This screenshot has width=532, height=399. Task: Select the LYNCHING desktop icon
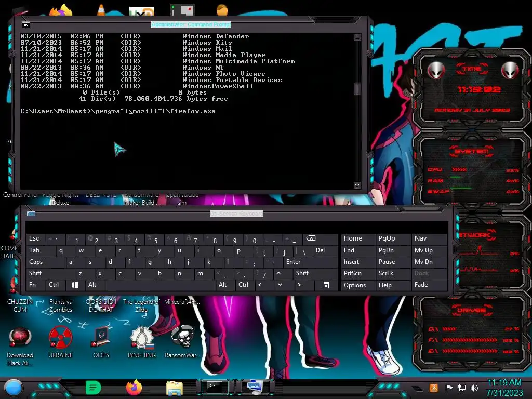tap(142, 343)
